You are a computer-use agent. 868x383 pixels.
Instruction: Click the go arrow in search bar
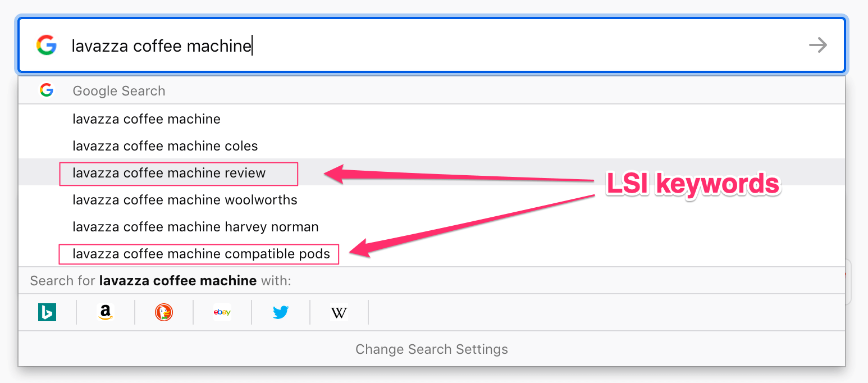pos(818,45)
